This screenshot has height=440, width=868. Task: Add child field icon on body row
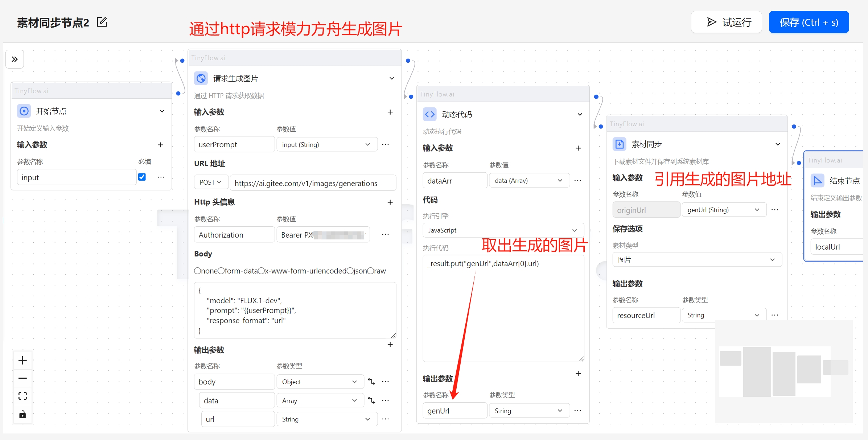[371, 382]
